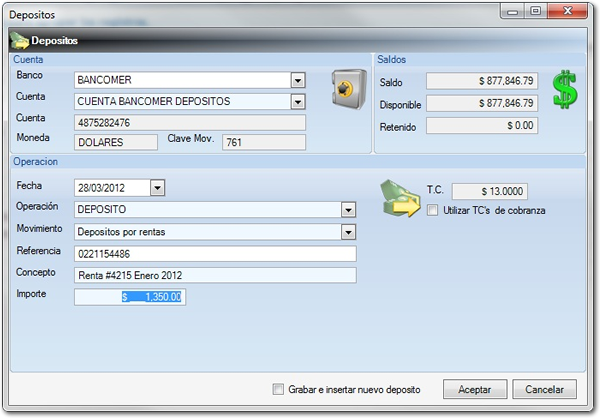The height and width of the screenshot is (418, 600).
Task: Open the Banco dropdown arrow
Action: pos(298,80)
